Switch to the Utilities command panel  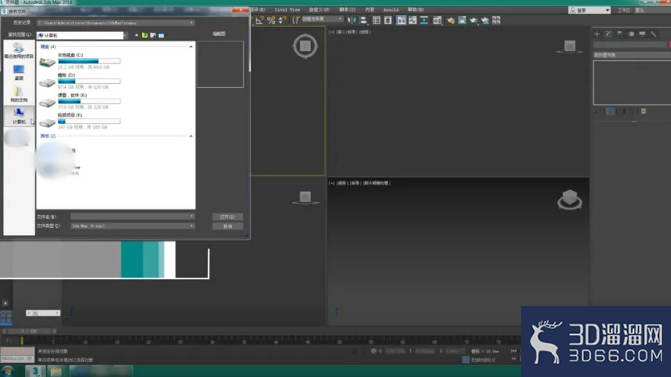[653, 34]
